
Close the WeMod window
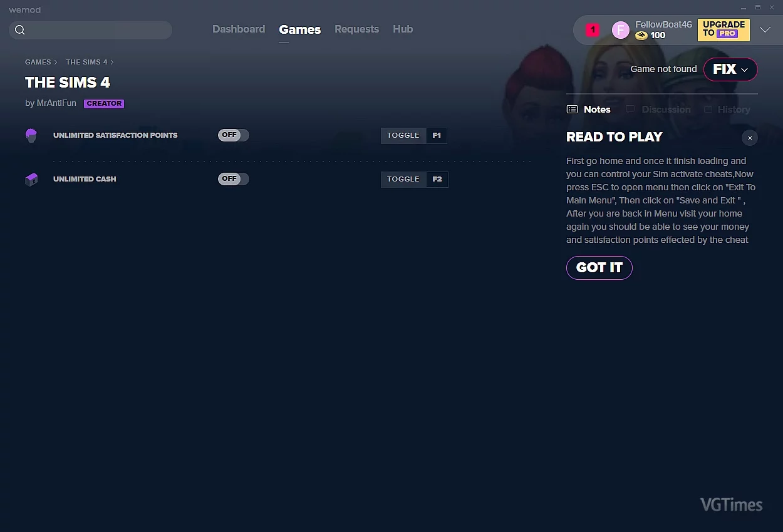(771, 8)
